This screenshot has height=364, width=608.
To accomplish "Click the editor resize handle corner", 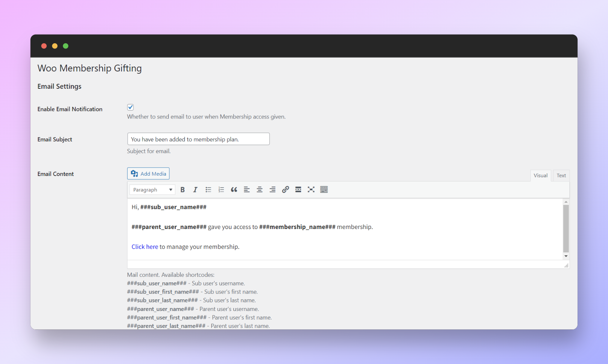I will (x=566, y=265).
